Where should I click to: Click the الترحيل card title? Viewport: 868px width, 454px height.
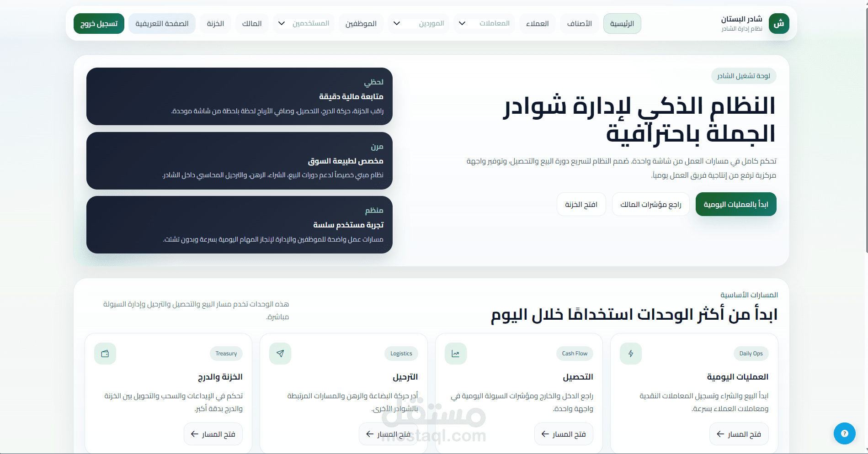[x=405, y=377]
